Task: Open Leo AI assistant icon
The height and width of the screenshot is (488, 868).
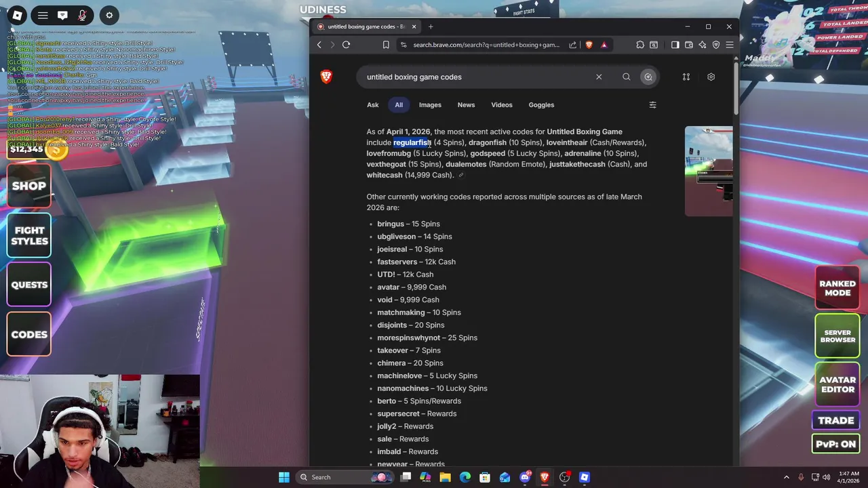Action: 703,45
